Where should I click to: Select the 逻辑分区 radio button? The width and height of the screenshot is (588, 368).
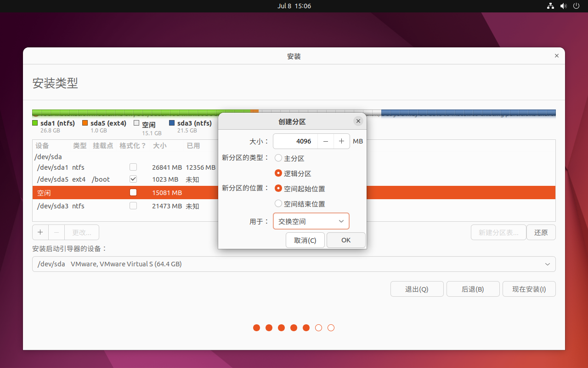[278, 173]
